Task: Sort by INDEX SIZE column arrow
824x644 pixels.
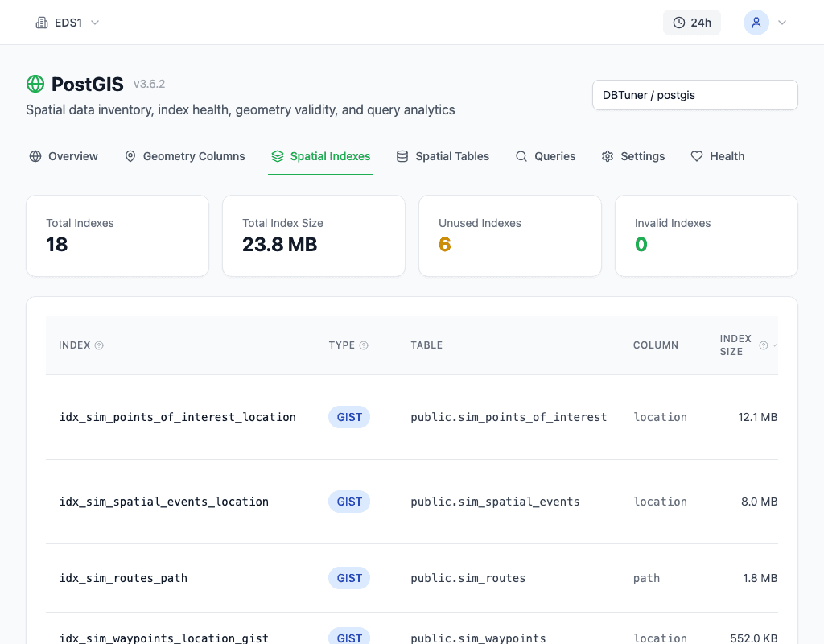Action: click(775, 345)
